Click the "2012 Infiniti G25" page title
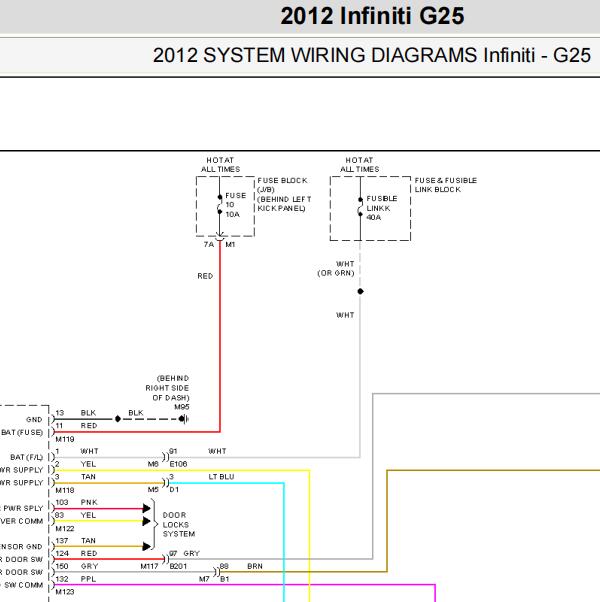The width and height of the screenshot is (600, 602). tap(372, 16)
